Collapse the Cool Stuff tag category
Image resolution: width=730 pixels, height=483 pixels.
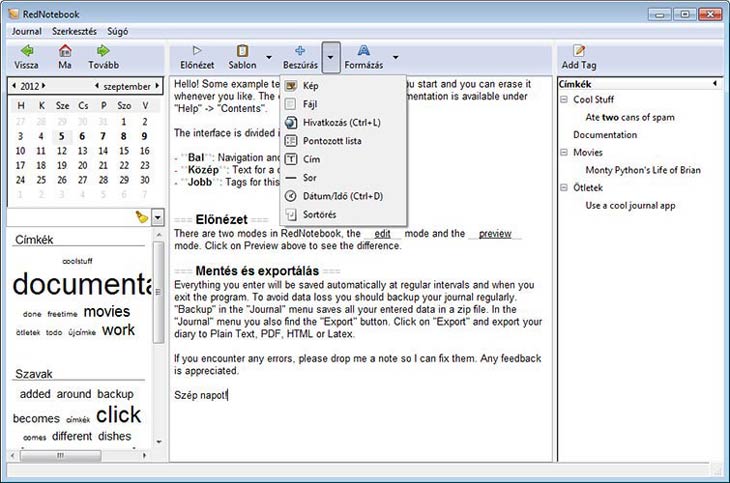pos(564,100)
